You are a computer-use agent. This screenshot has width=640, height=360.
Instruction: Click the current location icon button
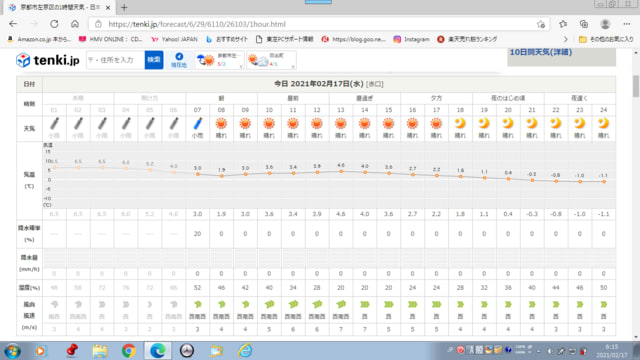coord(179,60)
